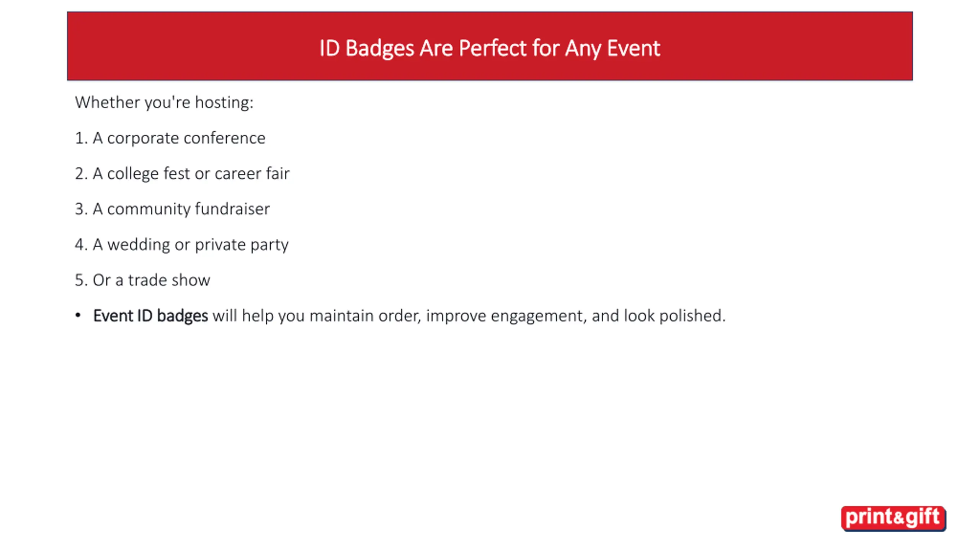Select the word 'Event' in the red banner
Screen dimensions: 980x551
[634, 48]
